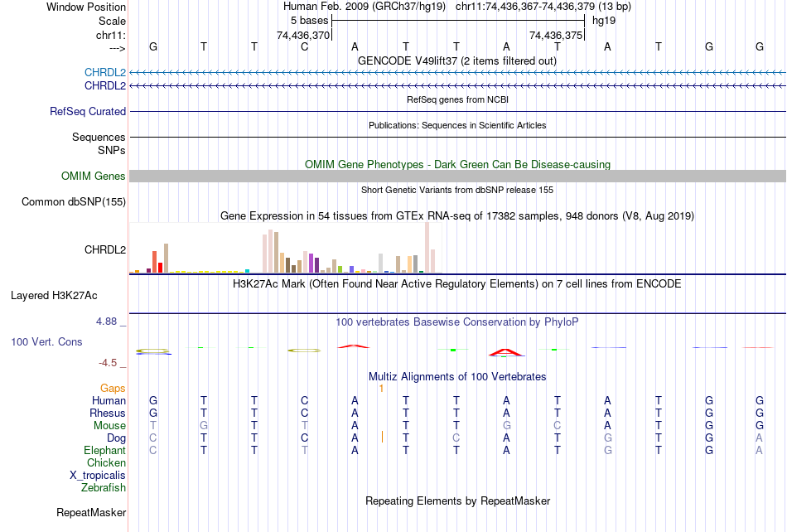787x532 pixels.
Task: Open the 100 Vert. Cons track label
Action: 46,341
